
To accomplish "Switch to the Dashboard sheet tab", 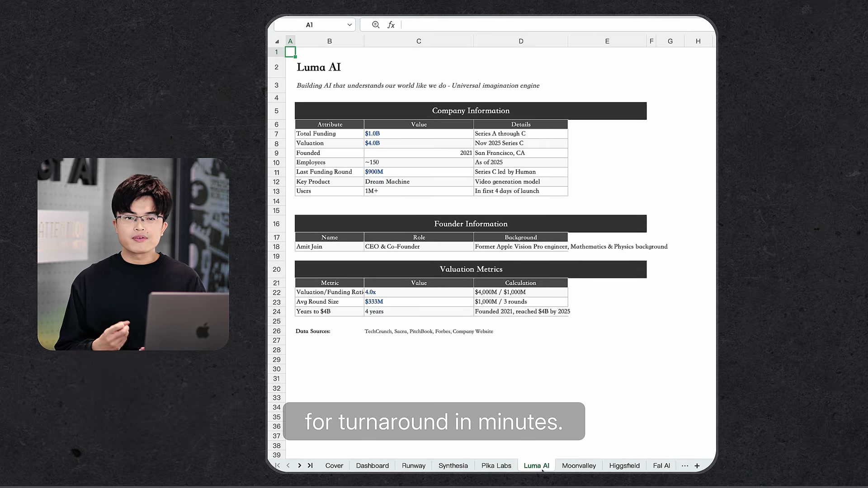I will click(372, 465).
